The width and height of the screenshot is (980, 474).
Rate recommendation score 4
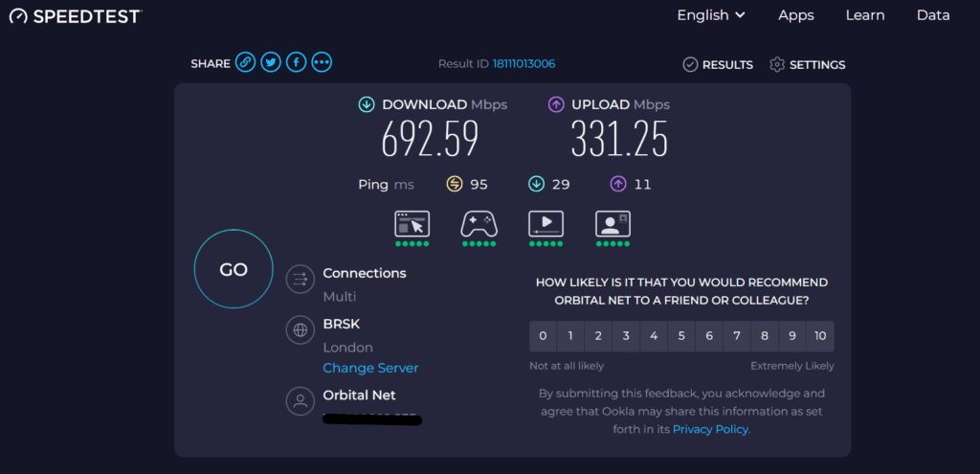[654, 336]
